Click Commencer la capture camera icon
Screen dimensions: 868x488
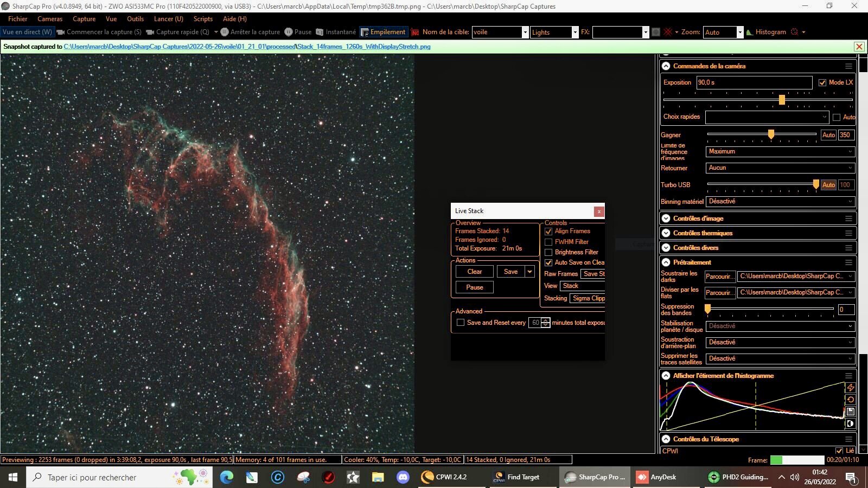tap(61, 32)
